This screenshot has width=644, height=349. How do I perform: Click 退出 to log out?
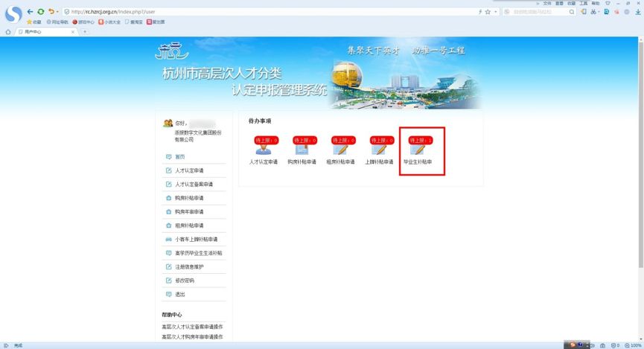point(180,295)
